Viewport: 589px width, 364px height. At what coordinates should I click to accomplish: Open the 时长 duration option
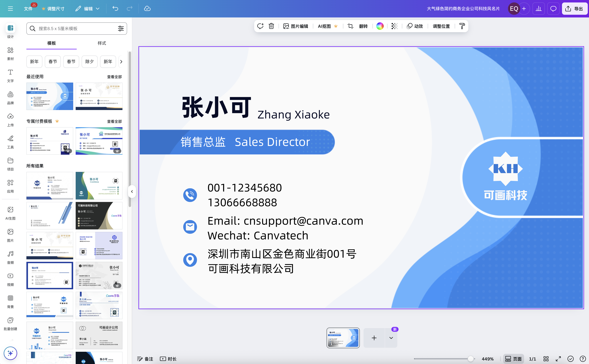[x=168, y=359]
